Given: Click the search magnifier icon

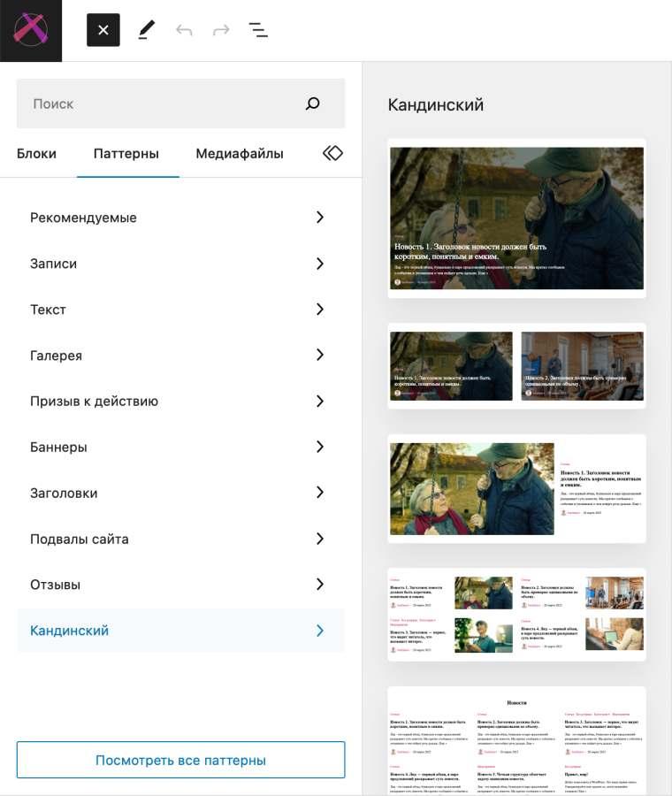Looking at the screenshot, I should coord(312,103).
